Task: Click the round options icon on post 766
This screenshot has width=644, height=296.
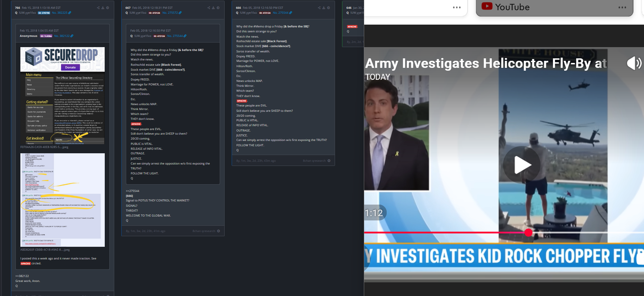Action: pos(108,8)
